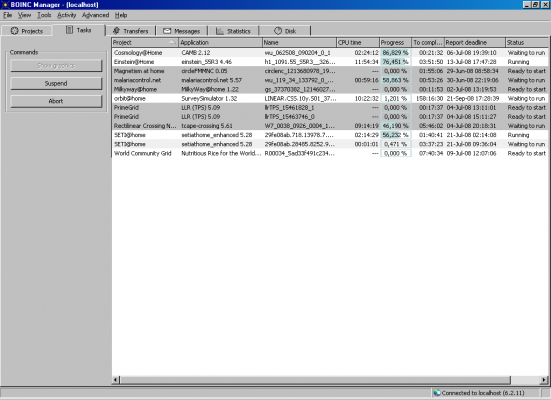This screenshot has height=400, width=551.
Task: Sort by the Name column header
Action: [299, 42]
